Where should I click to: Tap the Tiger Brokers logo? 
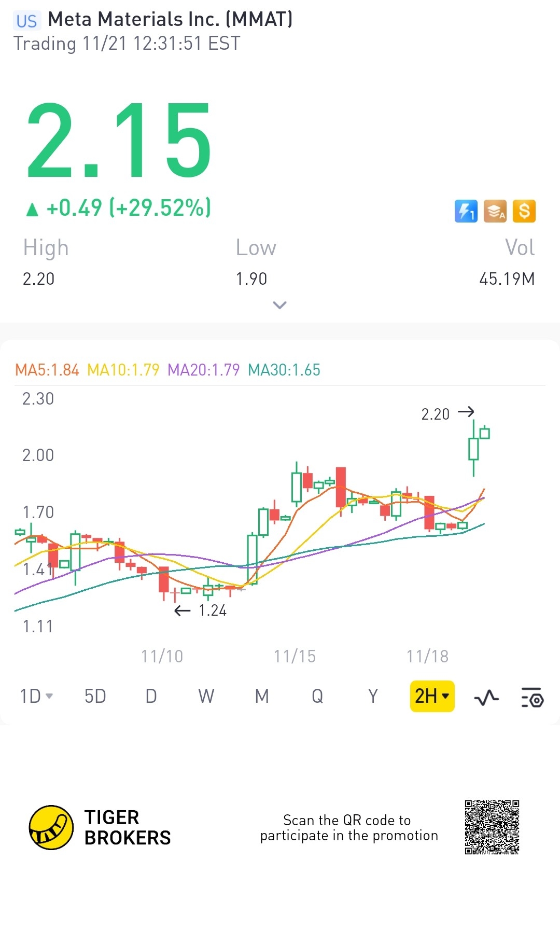[x=100, y=827]
